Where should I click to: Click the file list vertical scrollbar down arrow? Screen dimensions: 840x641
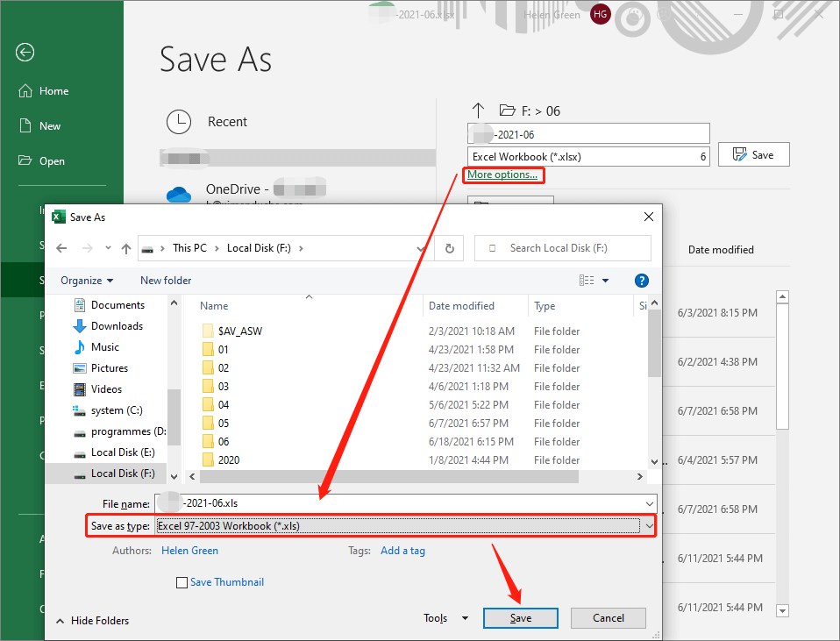coord(654,462)
